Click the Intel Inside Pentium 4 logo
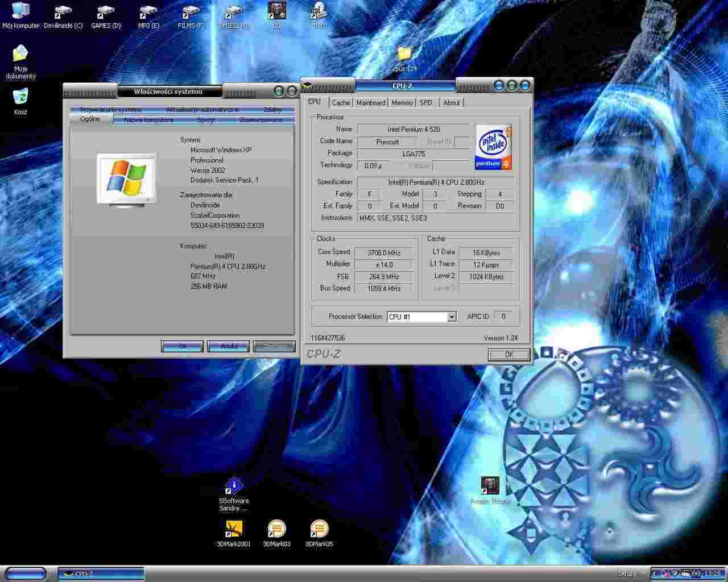The height and width of the screenshot is (582, 728). (493, 147)
